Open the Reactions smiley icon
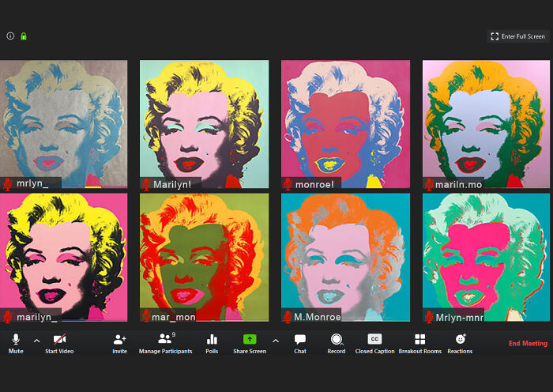 [x=461, y=339]
